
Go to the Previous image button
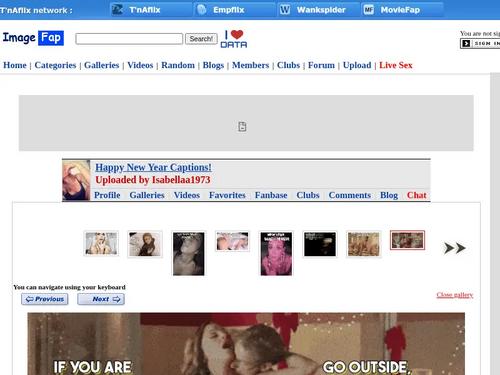point(45,299)
